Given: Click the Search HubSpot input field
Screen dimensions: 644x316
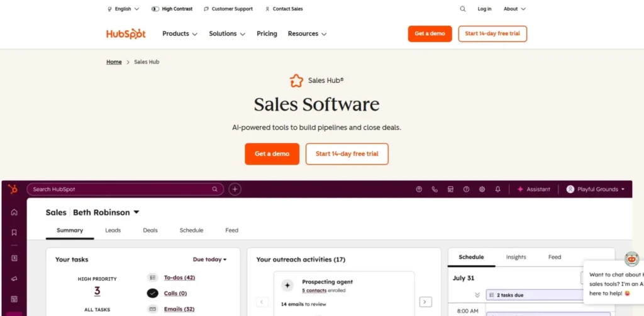Looking at the screenshot, I should click(119, 189).
